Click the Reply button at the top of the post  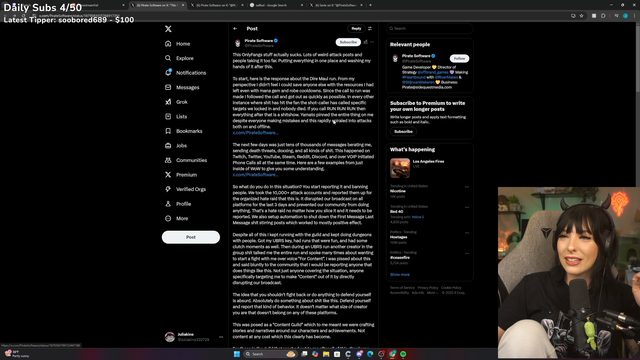click(x=356, y=29)
